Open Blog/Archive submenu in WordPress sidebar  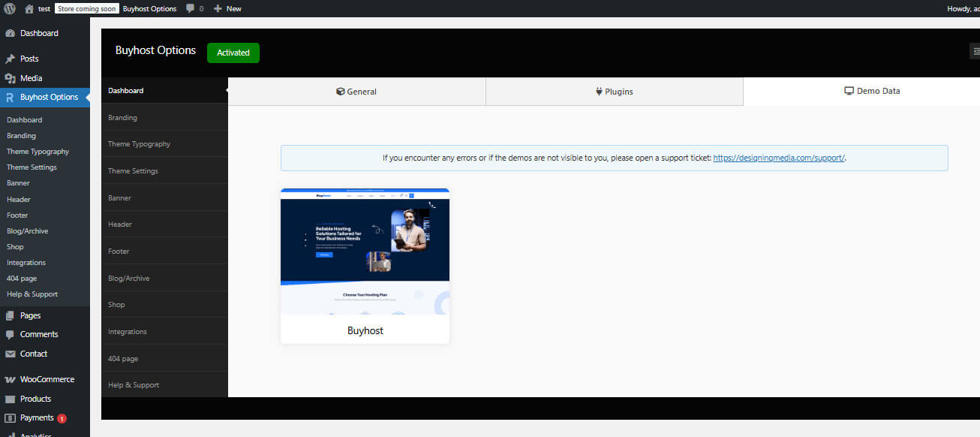tap(28, 231)
